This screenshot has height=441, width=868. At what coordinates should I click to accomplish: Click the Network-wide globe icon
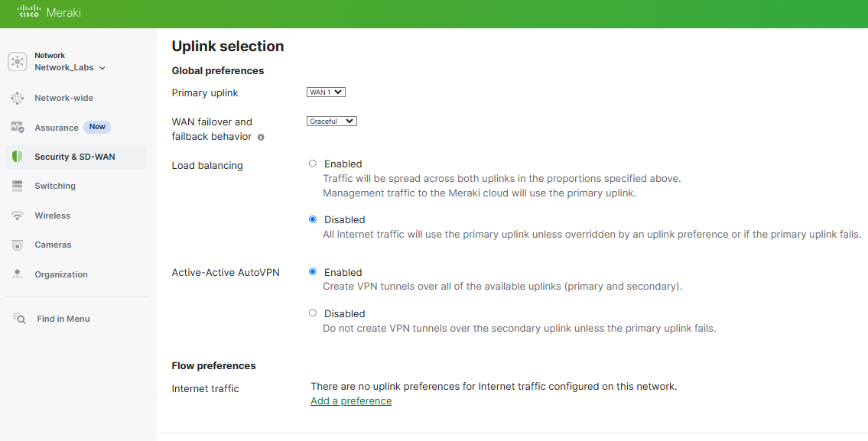tap(17, 98)
